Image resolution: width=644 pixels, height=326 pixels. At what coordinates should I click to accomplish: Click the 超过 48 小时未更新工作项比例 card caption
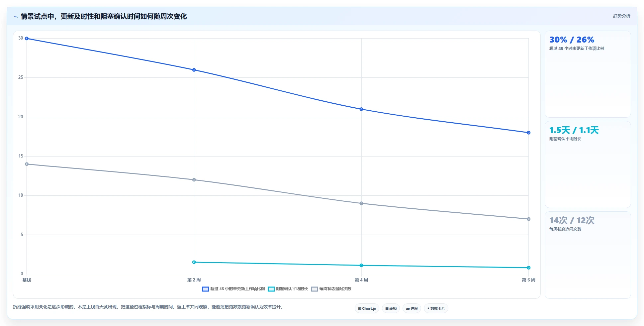[577, 49]
